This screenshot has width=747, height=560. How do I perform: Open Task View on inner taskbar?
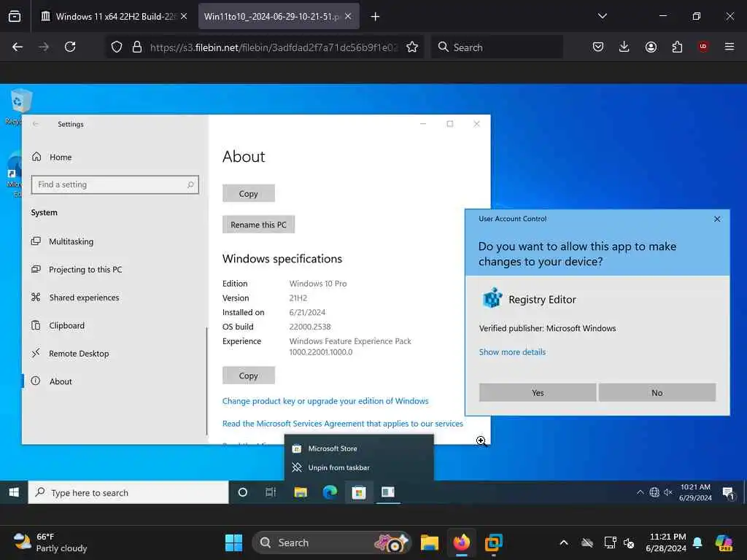tap(271, 492)
